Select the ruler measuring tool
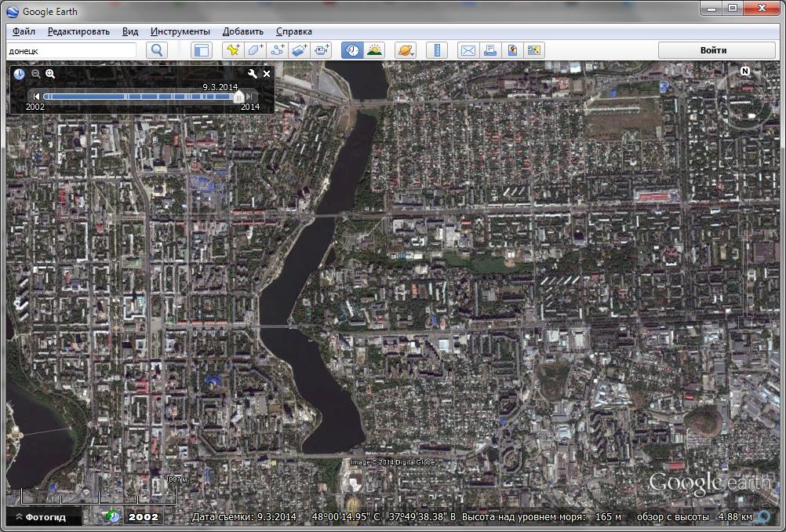The image size is (786, 532). click(436, 50)
